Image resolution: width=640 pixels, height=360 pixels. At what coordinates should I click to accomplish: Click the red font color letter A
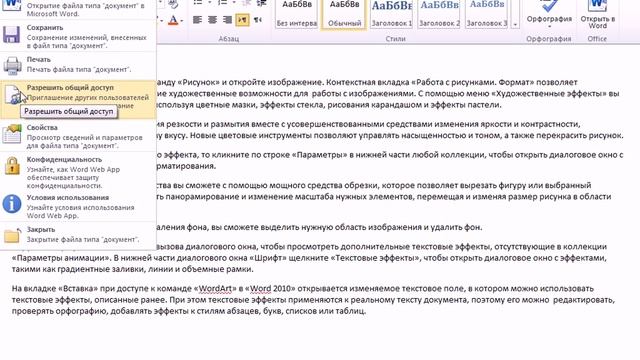pyautogui.click(x=173, y=20)
